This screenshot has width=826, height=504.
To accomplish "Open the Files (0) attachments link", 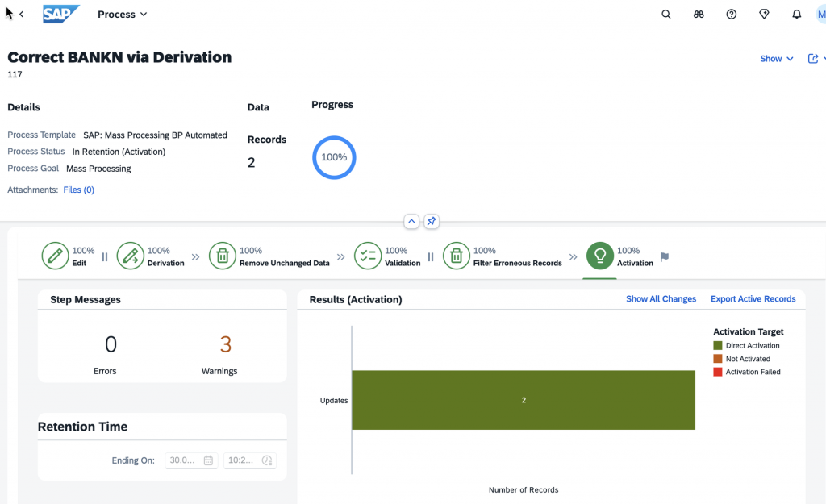I will tap(78, 190).
